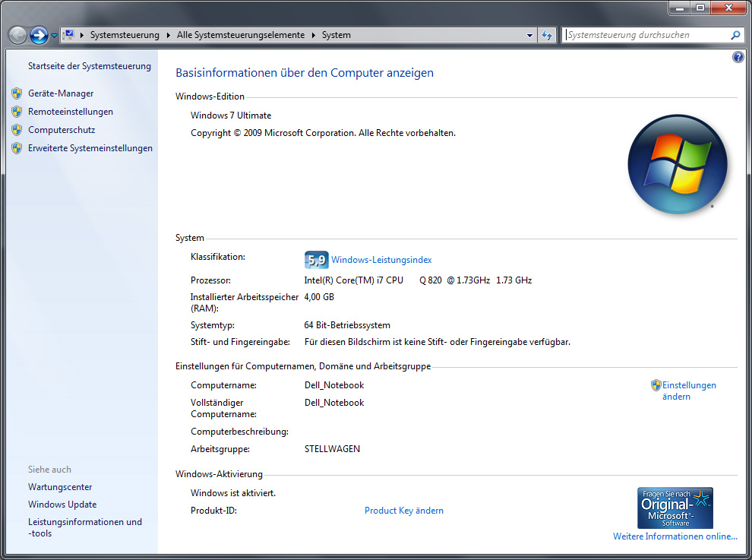
Task: Click the computer icon in address bar
Action: (x=69, y=34)
